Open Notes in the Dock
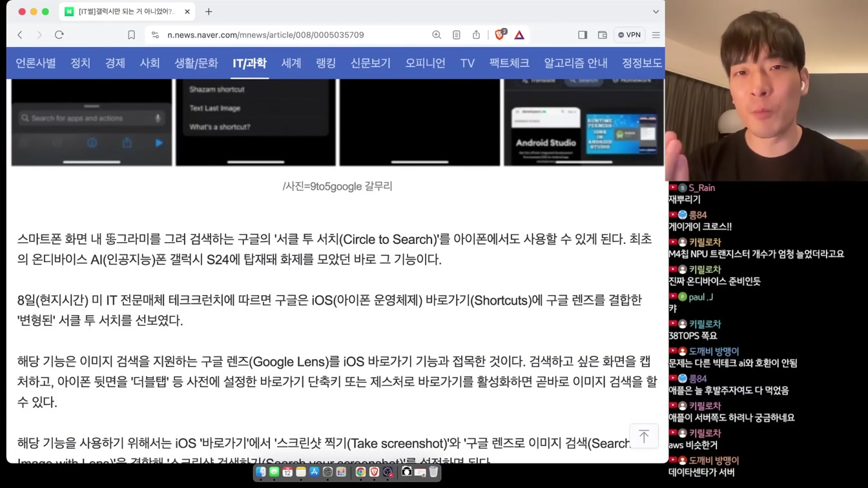868x488 pixels. pyautogui.click(x=301, y=472)
